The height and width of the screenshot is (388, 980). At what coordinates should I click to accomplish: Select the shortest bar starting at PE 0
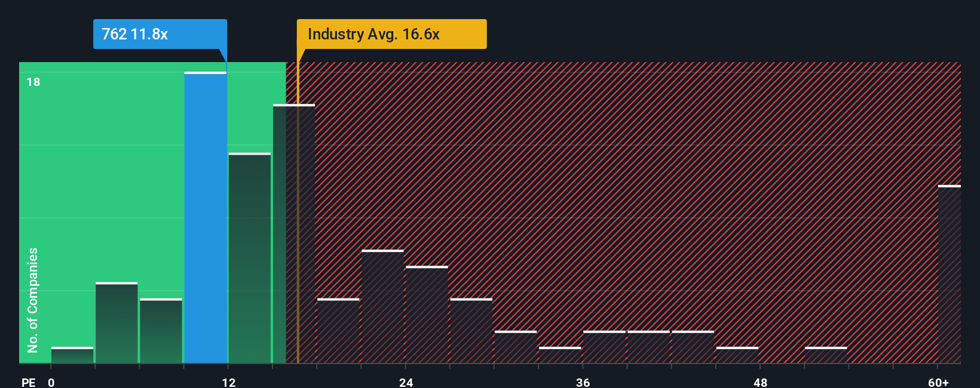pyautogui.click(x=72, y=355)
